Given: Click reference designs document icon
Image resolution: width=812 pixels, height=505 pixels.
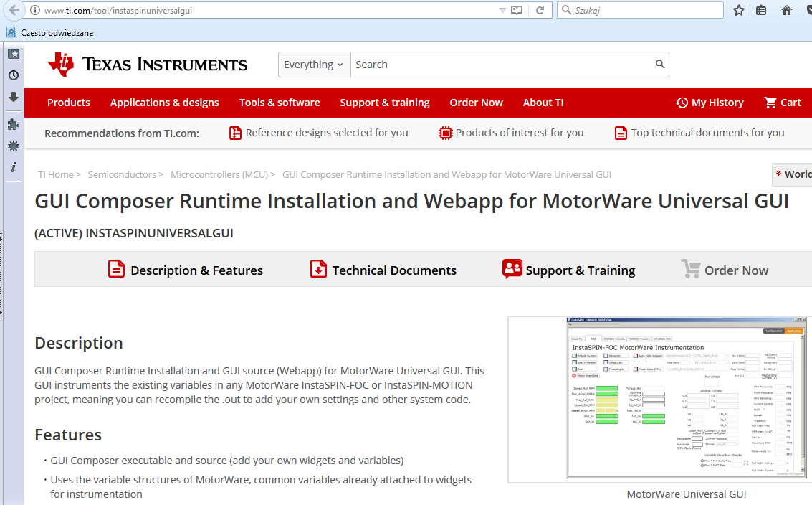Looking at the screenshot, I should tap(235, 133).
